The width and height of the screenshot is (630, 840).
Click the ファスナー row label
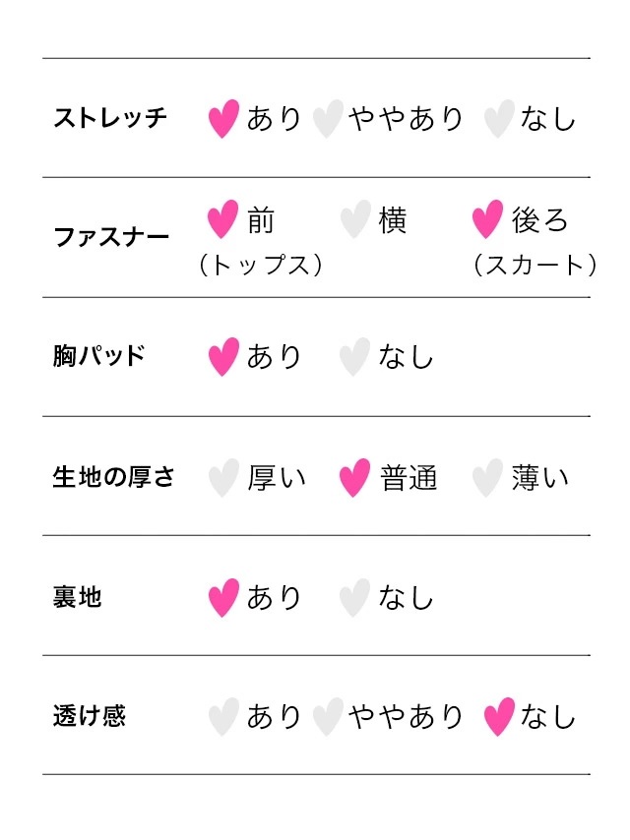[x=111, y=237]
